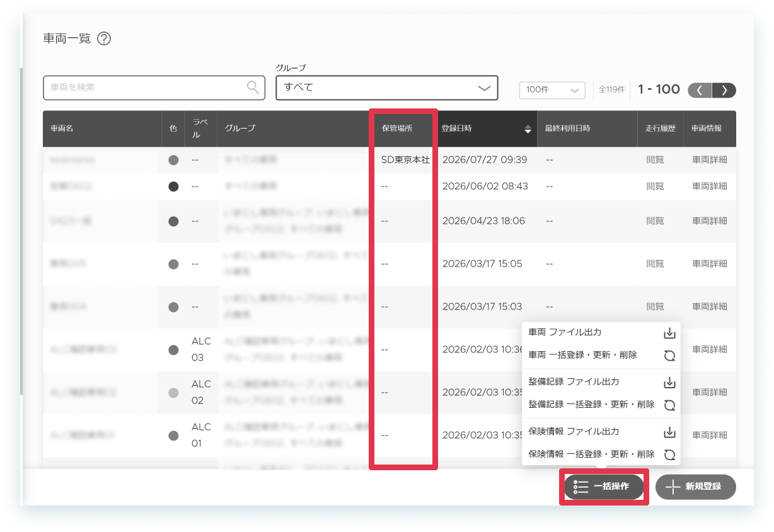
Task: Click the ALC 01 label cell
Action: [201, 436]
